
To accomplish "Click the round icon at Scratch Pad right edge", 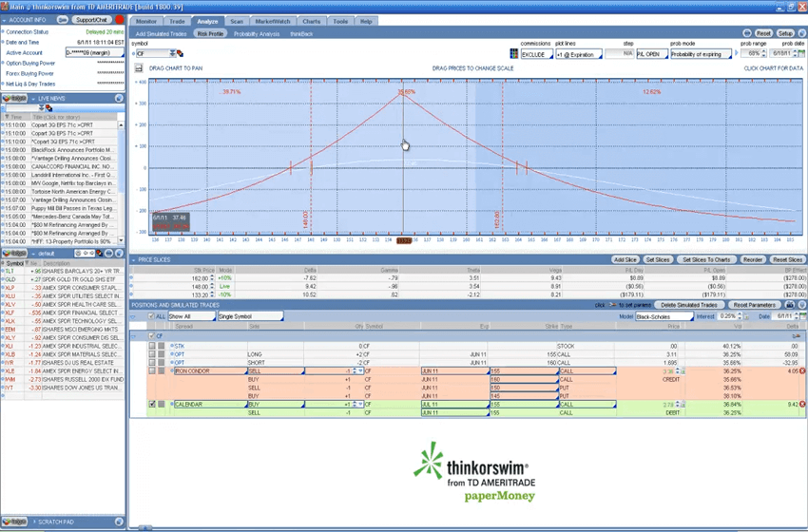I will [x=119, y=522].
